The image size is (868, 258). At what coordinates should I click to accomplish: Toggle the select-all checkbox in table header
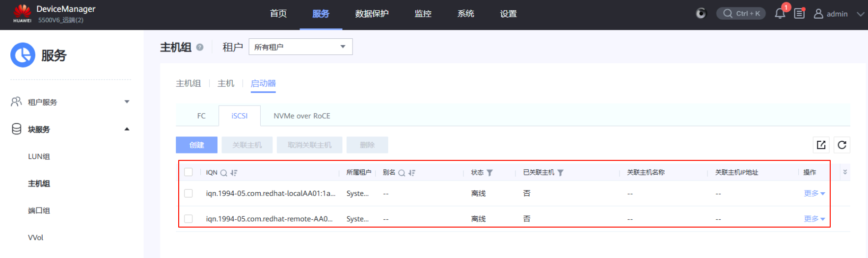pos(189,172)
